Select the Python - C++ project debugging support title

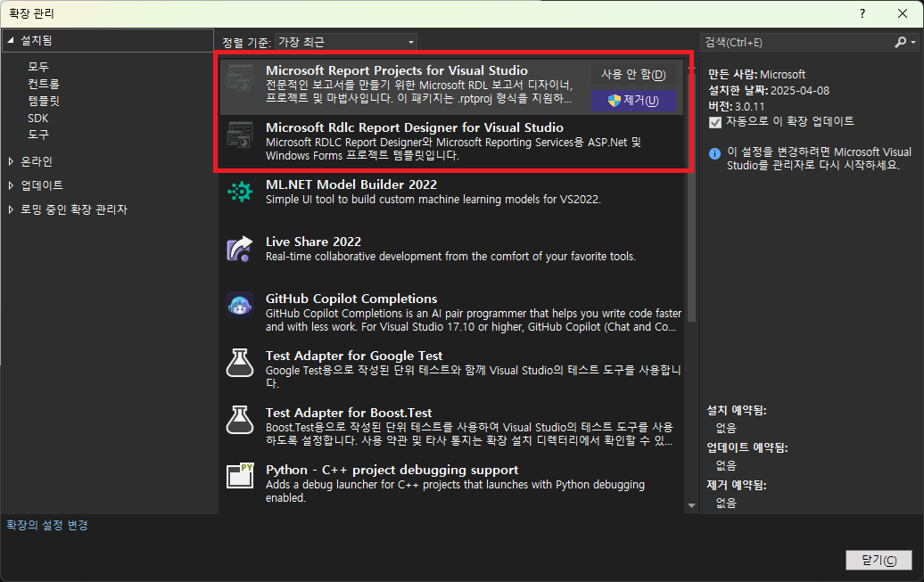click(x=392, y=470)
